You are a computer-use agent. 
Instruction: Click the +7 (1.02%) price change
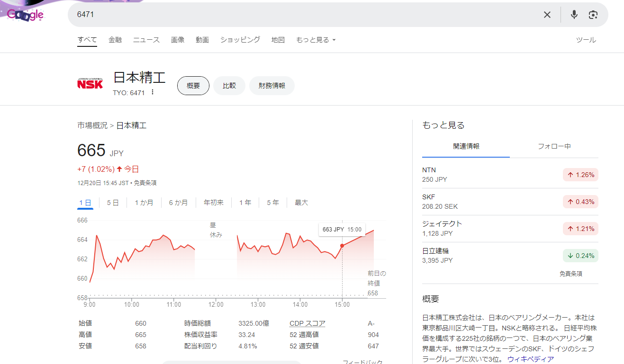(x=96, y=169)
